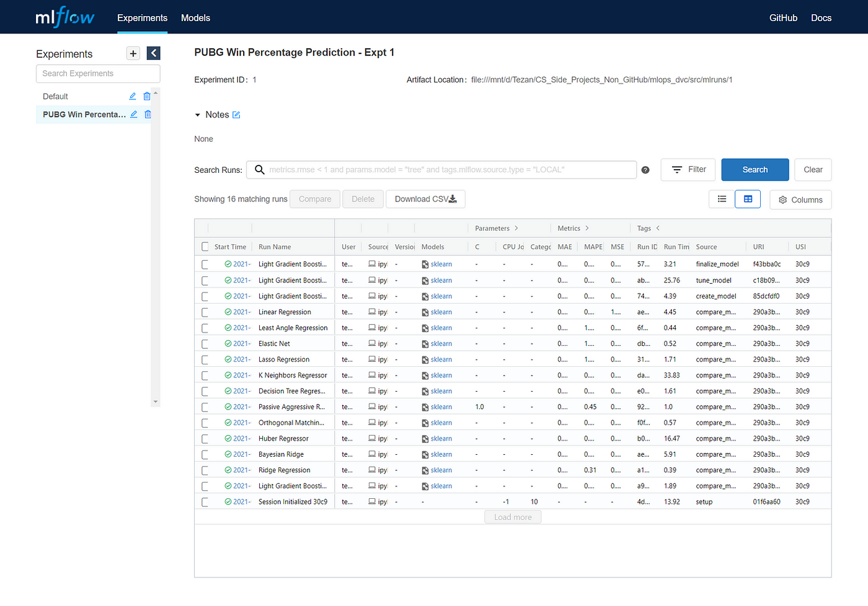868x606 pixels.
Task: Create a new experiment with the plus icon
Action: coord(133,53)
